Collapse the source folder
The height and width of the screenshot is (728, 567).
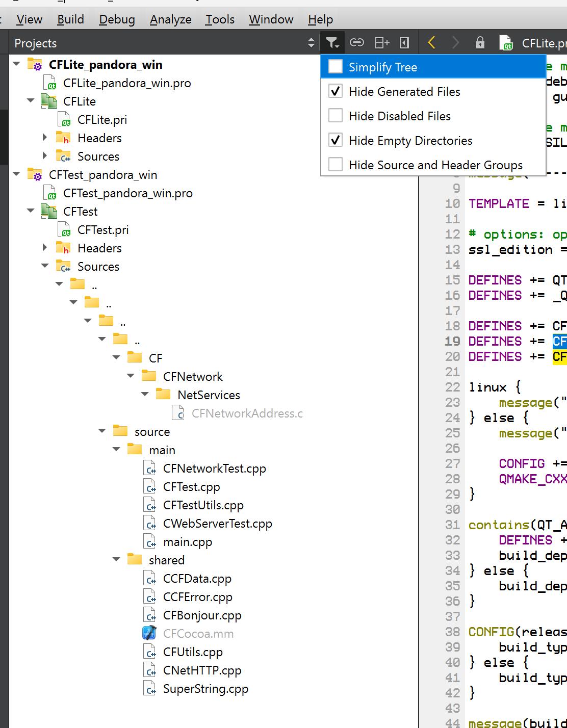pos(102,431)
